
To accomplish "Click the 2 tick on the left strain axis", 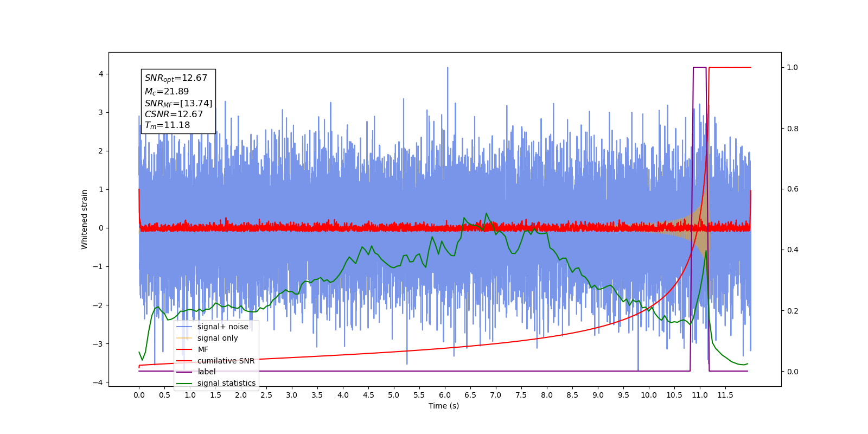I will coord(101,151).
